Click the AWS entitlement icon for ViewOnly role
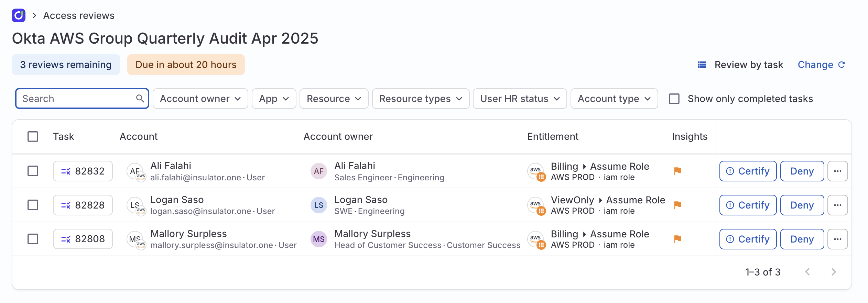The height and width of the screenshot is (303, 868). tap(536, 205)
